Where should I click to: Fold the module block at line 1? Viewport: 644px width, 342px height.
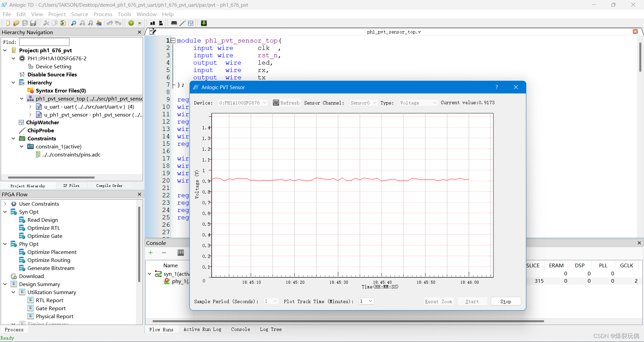tap(173, 41)
